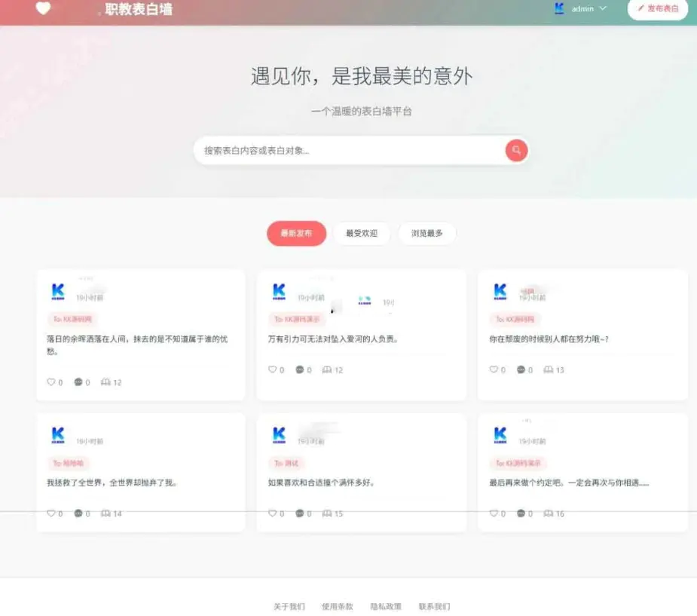Click the admin avatar icon in header
697x616 pixels.
click(x=559, y=8)
